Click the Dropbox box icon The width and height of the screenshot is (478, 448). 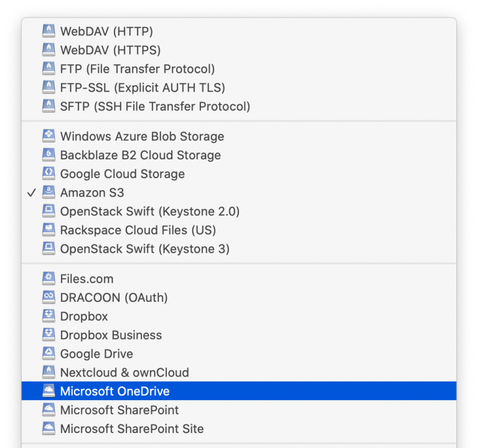tap(49, 316)
